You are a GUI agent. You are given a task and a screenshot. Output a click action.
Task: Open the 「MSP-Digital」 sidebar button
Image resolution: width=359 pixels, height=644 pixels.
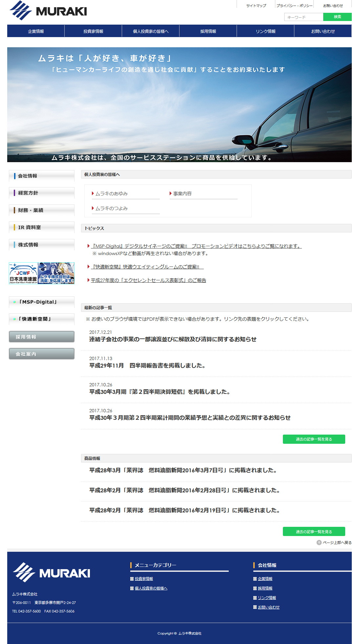tap(42, 302)
